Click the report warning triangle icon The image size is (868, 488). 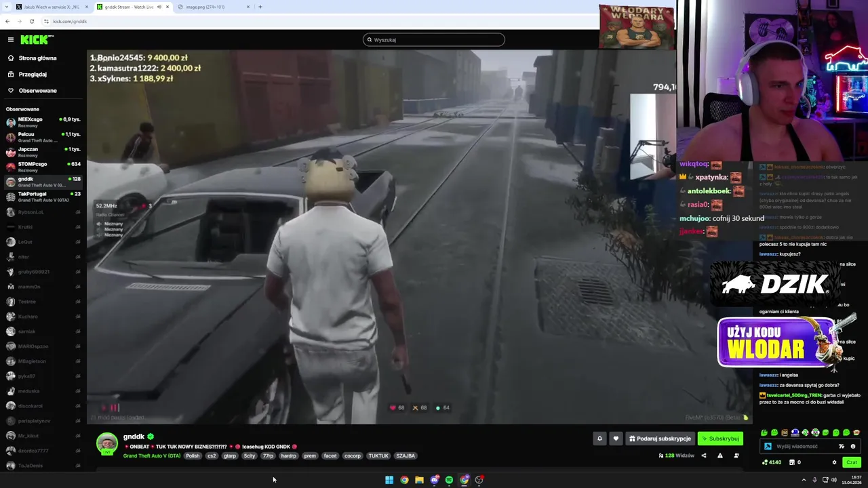pyautogui.click(x=720, y=455)
